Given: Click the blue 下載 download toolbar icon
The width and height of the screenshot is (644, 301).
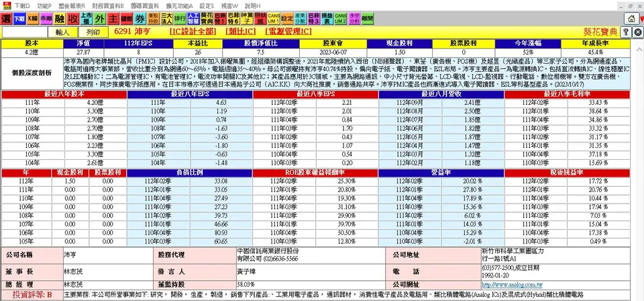Looking at the screenshot, I should pos(19,19).
